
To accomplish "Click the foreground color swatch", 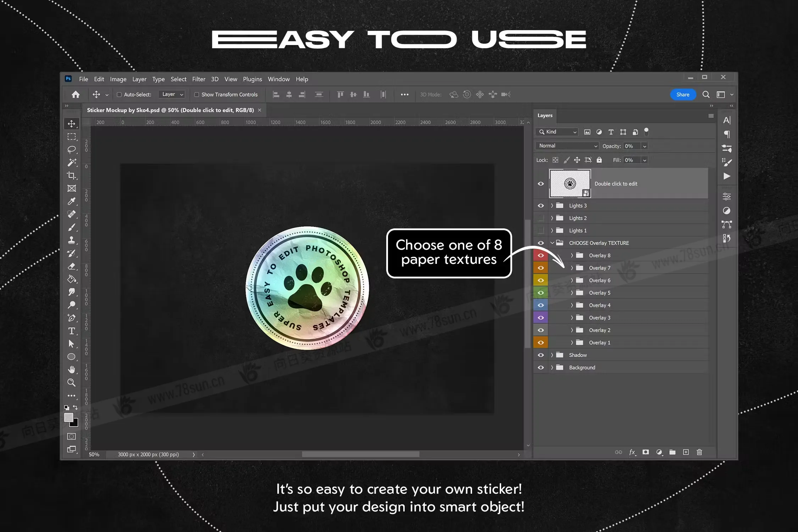I will click(68, 417).
